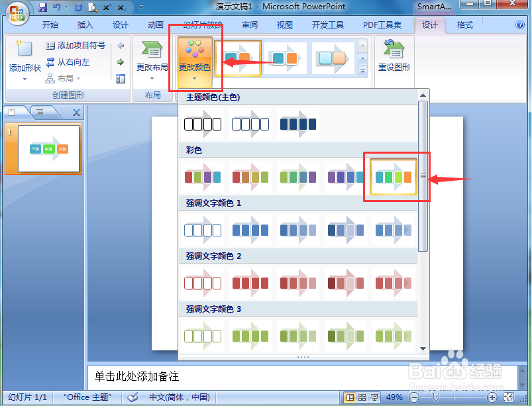Demote selection with green right arrow
The image size is (532, 406).
pyautogui.click(x=121, y=62)
